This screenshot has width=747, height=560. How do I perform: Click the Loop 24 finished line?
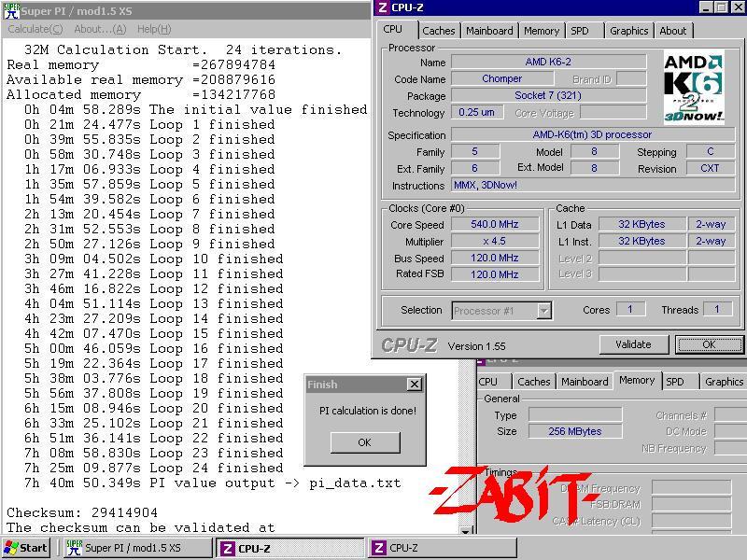pos(154,469)
